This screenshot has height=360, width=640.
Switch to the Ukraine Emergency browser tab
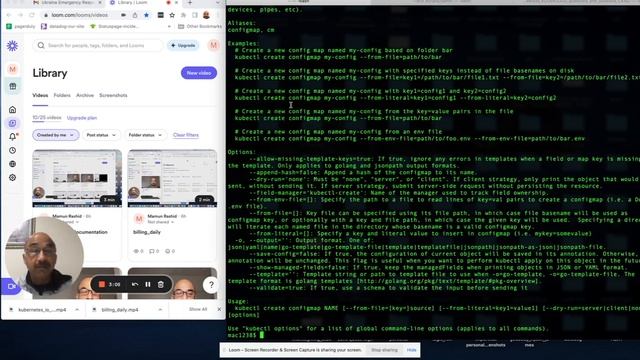click(67, 3)
